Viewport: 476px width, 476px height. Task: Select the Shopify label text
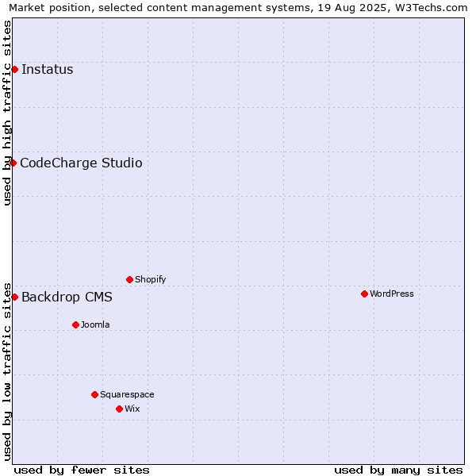(x=150, y=279)
